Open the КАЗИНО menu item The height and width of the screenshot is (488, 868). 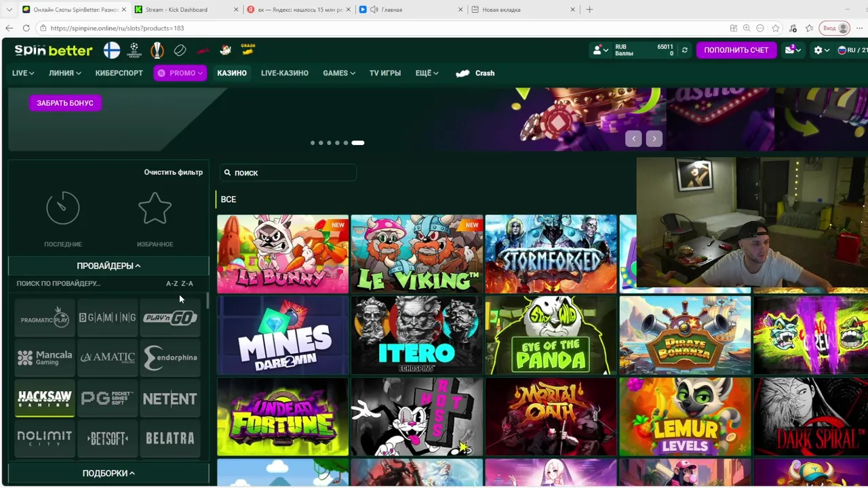click(232, 73)
